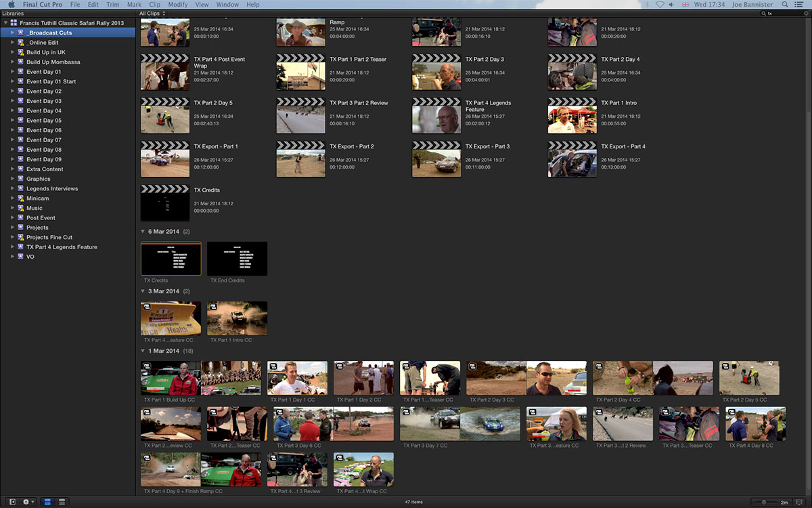Click the Francis Tuthill library icon

(x=14, y=23)
